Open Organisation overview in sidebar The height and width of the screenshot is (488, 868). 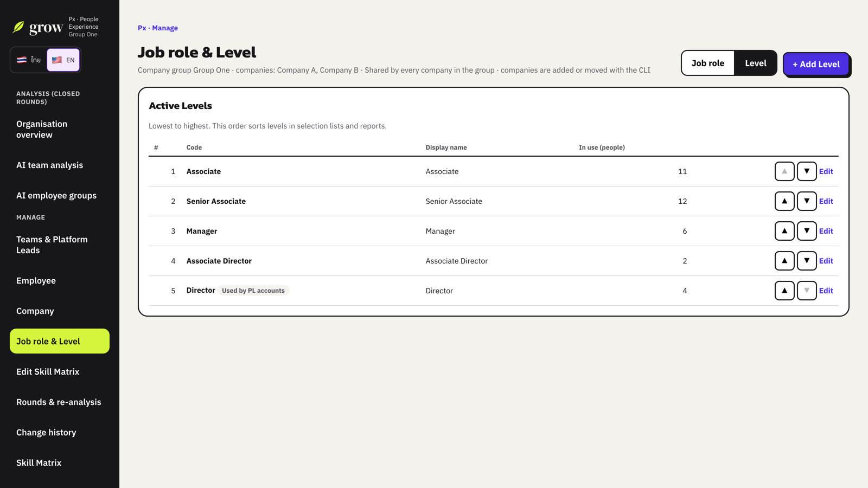click(60, 130)
